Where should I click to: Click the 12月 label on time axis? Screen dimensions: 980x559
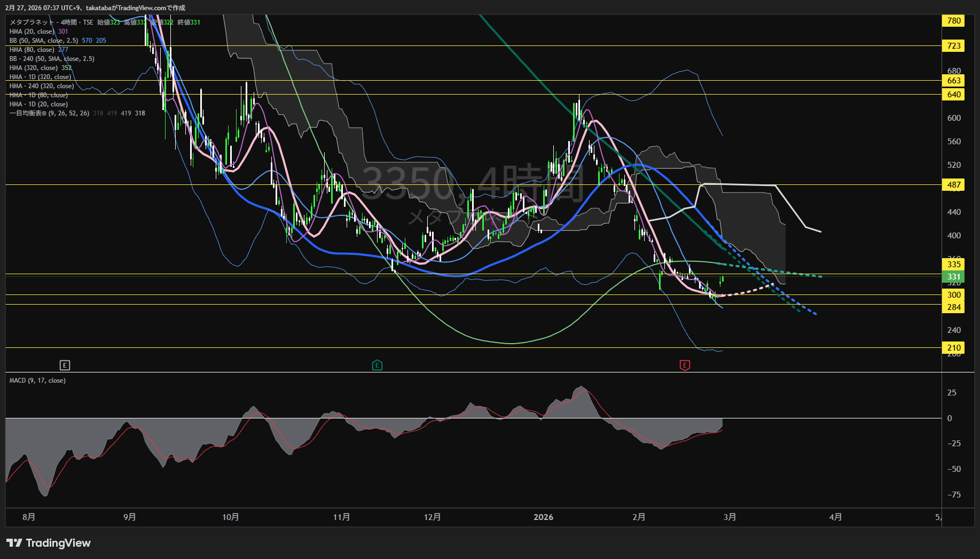tap(432, 517)
